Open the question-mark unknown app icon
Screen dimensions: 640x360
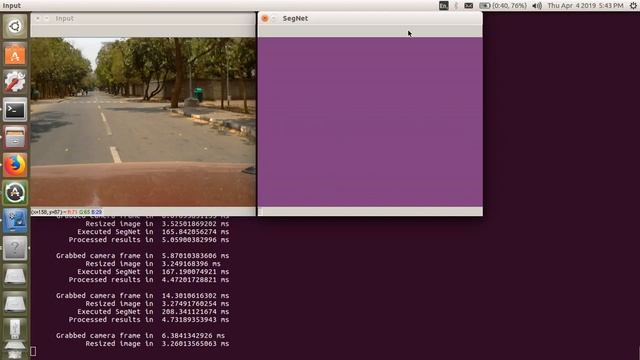pyautogui.click(x=15, y=248)
